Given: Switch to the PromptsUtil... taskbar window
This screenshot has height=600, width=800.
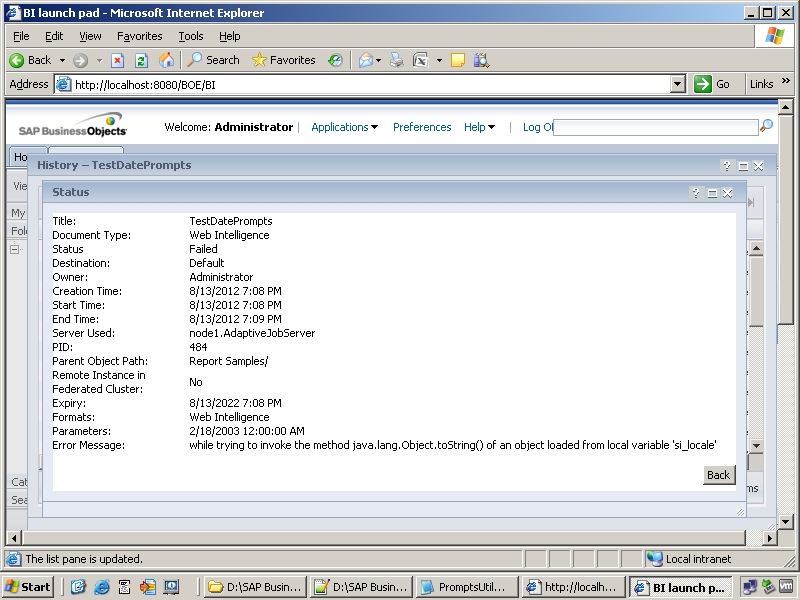Looking at the screenshot, I should tap(467, 587).
